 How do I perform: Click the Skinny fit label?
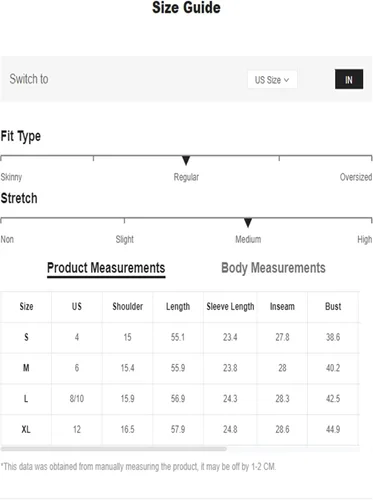coord(11,177)
